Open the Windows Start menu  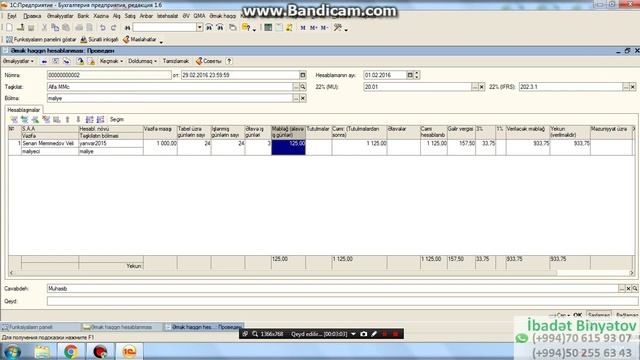[x=12, y=351]
